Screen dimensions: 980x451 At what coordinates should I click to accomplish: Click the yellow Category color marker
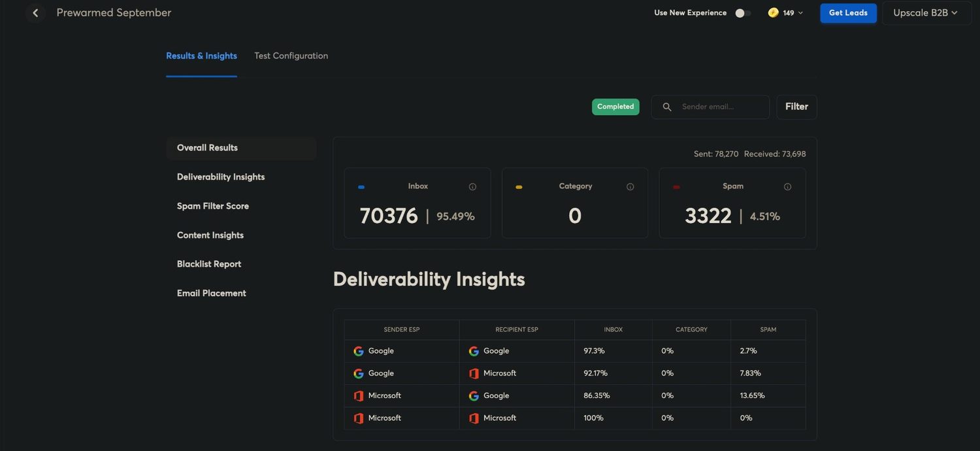519,188
